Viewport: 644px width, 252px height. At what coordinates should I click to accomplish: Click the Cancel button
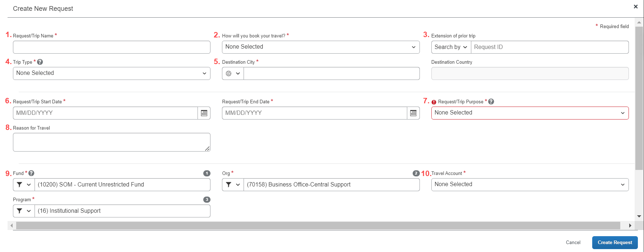pyautogui.click(x=573, y=242)
